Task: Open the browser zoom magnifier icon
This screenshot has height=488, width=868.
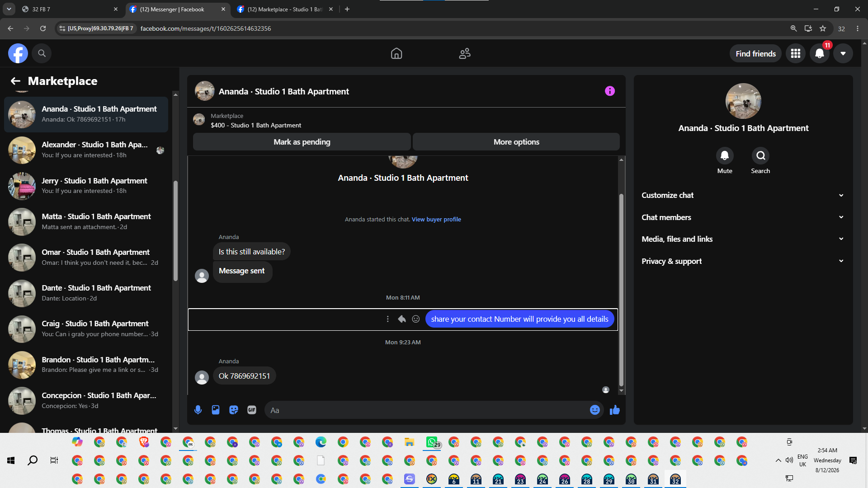Action: (x=793, y=28)
